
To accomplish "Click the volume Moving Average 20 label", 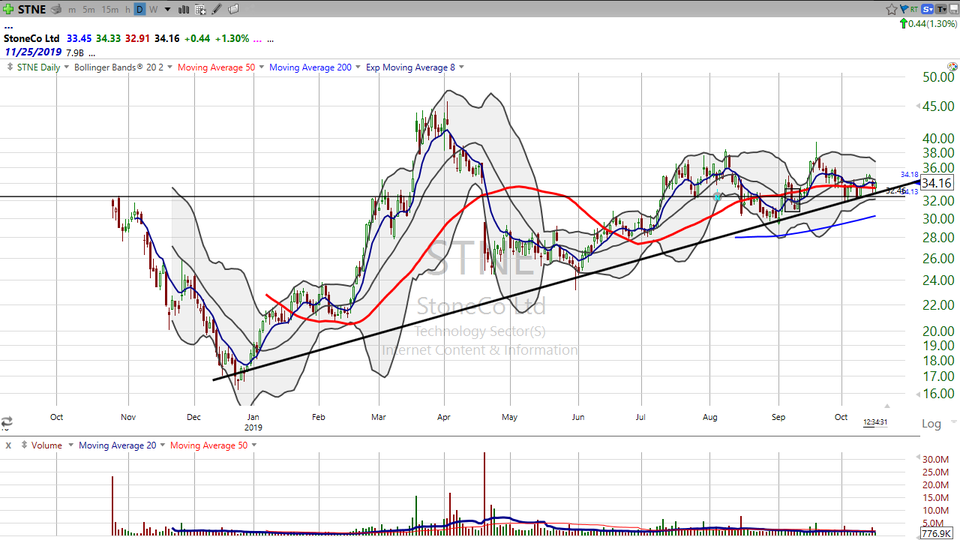I will 118,446.
